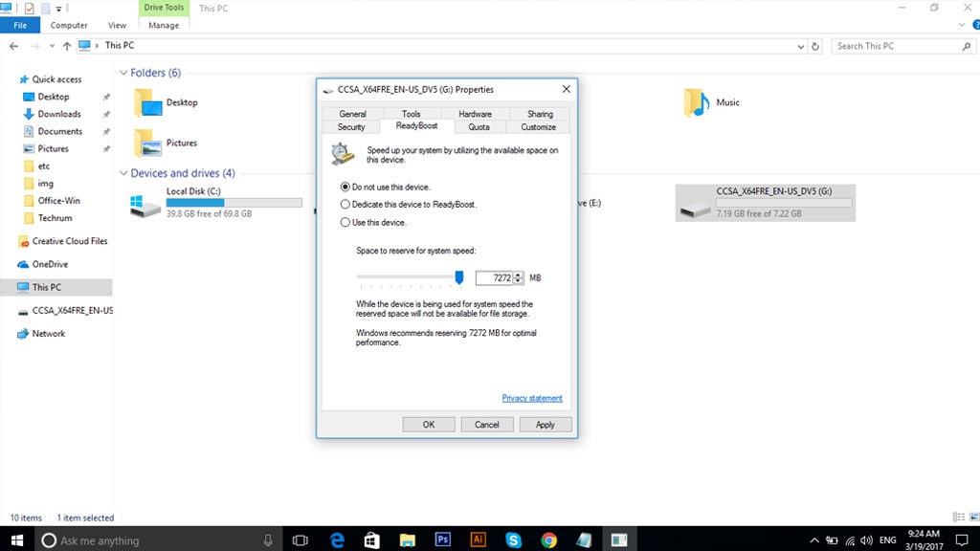Collapse the Devices and drives group
The width and height of the screenshot is (980, 551).
[123, 173]
